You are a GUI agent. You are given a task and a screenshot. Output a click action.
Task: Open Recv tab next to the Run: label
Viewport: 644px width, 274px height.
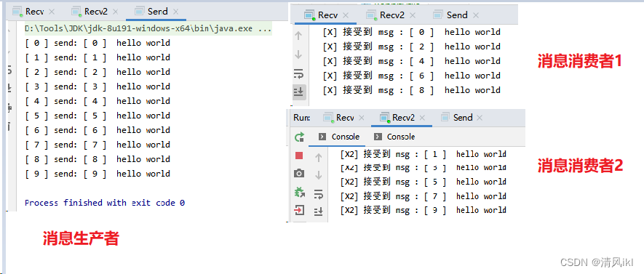pyautogui.click(x=345, y=118)
